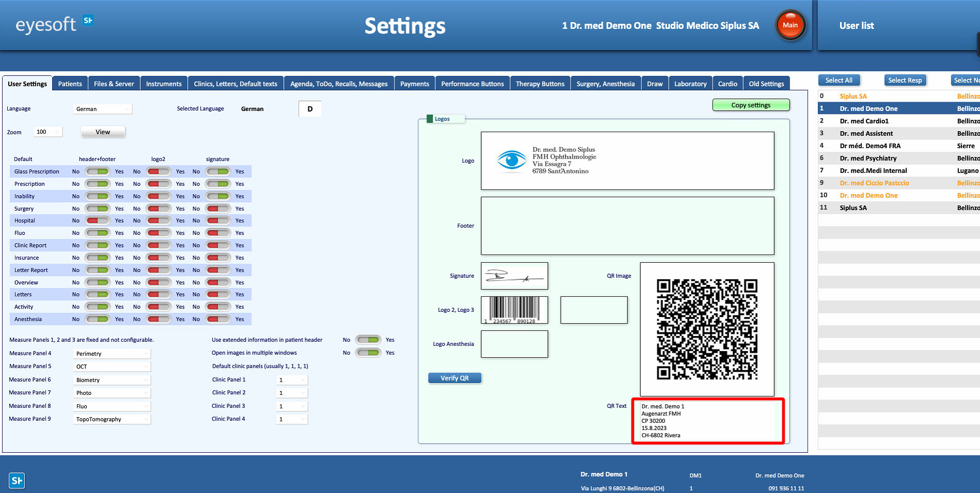Click the barcode Logo 2 image

[x=514, y=310]
